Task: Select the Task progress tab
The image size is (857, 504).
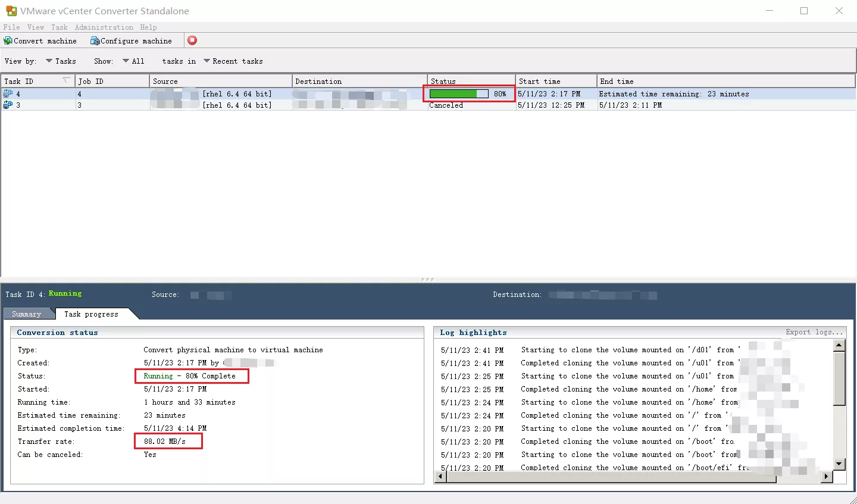Action: [x=91, y=314]
